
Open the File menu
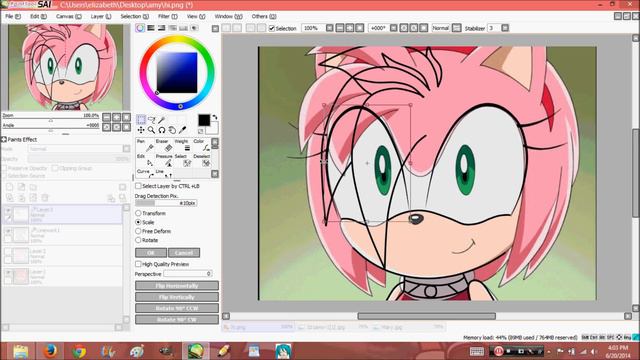13,16
